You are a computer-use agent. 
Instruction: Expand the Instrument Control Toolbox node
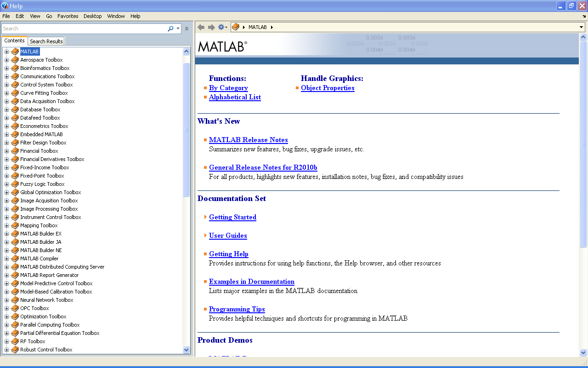[x=7, y=217]
